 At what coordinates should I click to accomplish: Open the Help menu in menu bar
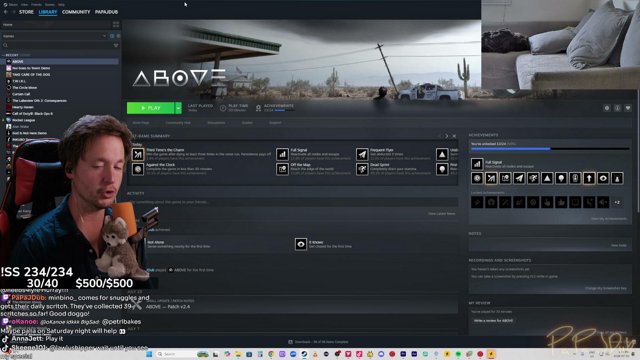point(61,4)
